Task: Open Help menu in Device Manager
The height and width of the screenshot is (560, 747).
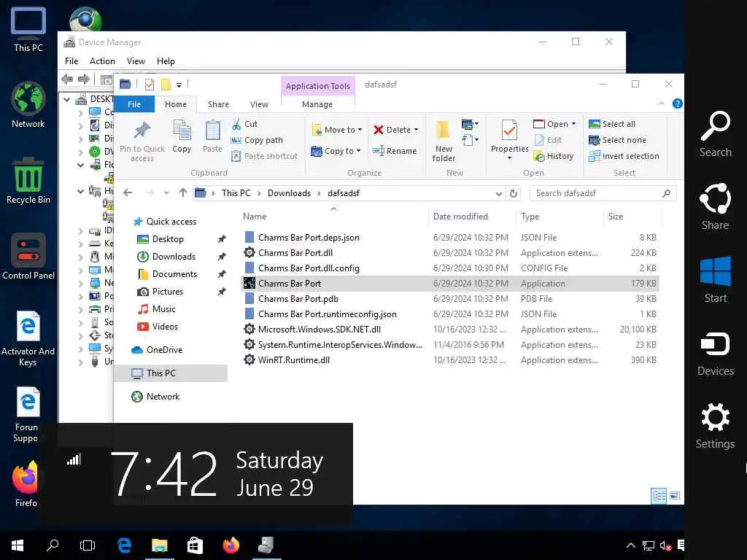Action: [x=166, y=61]
